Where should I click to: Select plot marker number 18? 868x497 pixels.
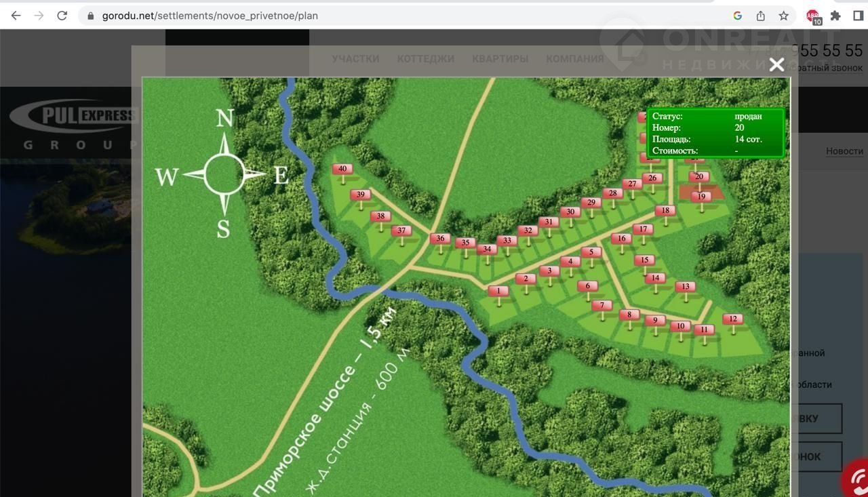[665, 211]
